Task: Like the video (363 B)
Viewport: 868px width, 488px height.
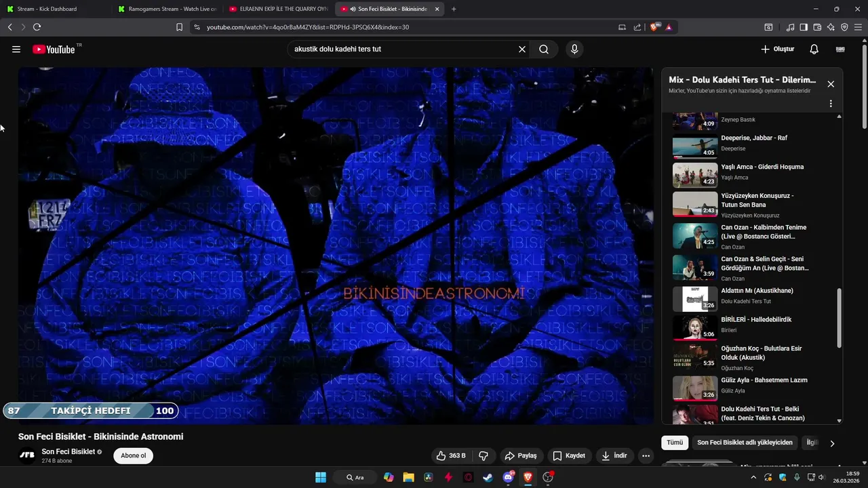Action: (x=451, y=455)
